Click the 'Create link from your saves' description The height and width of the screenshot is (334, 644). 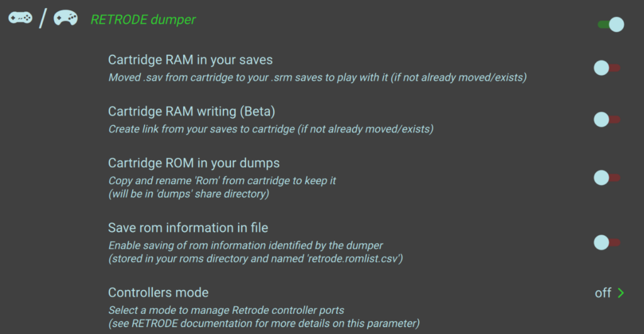270,130
